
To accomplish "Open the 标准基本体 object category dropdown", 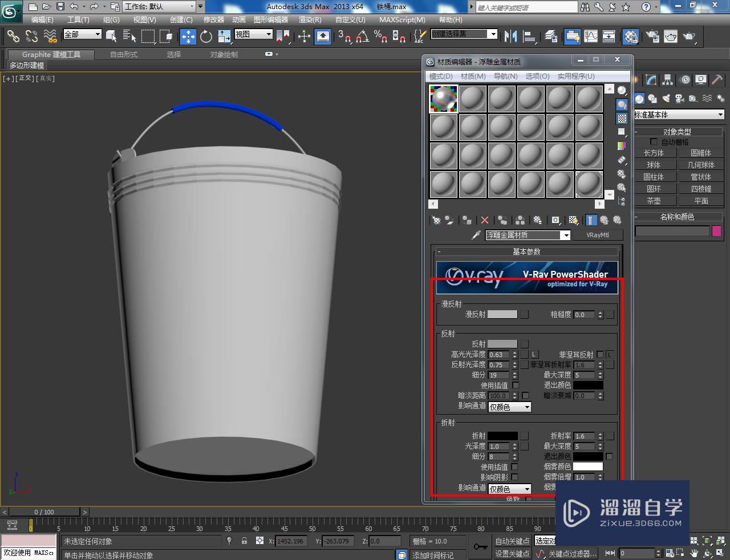I will (679, 115).
